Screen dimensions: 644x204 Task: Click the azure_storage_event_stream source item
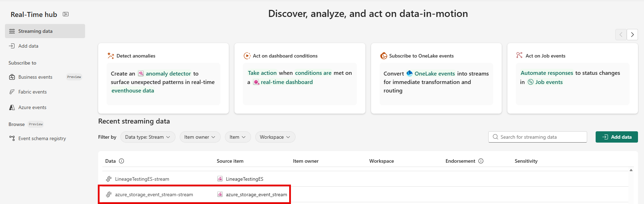click(256, 194)
